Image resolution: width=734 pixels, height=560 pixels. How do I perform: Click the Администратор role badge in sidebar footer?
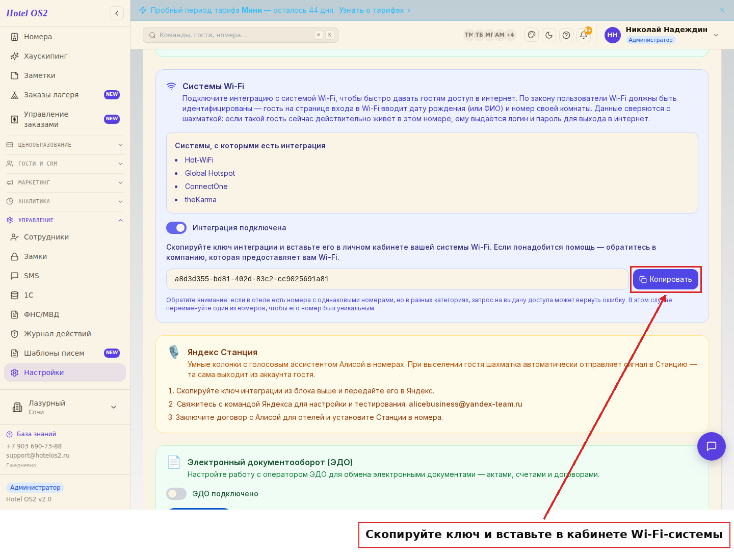(x=35, y=488)
